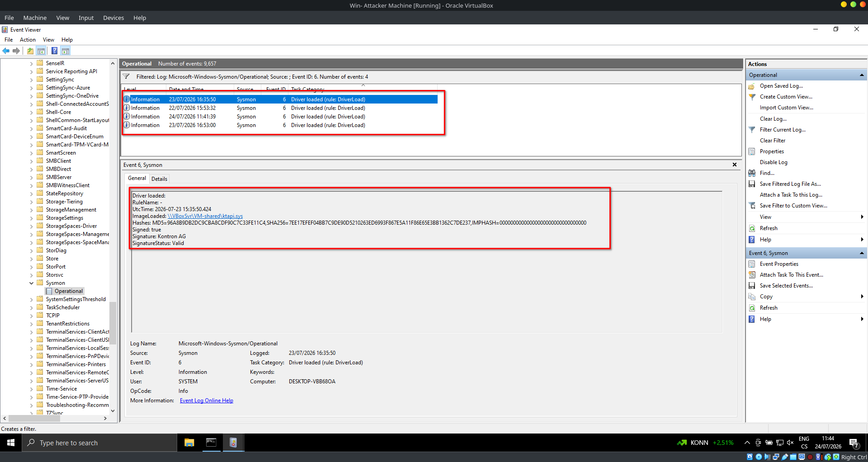Viewport: 868px width, 462px height.
Task: Click Clear Log action
Action: pyautogui.click(x=773, y=119)
